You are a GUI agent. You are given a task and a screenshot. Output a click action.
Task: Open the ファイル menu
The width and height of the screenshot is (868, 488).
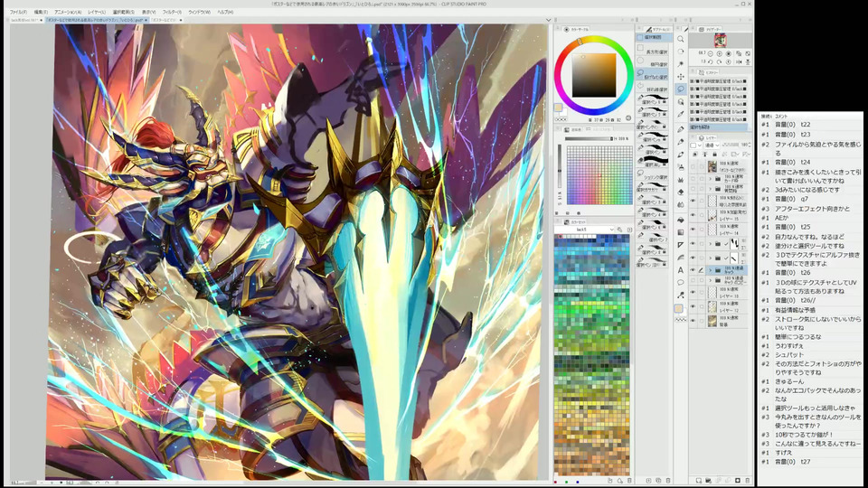coord(18,12)
